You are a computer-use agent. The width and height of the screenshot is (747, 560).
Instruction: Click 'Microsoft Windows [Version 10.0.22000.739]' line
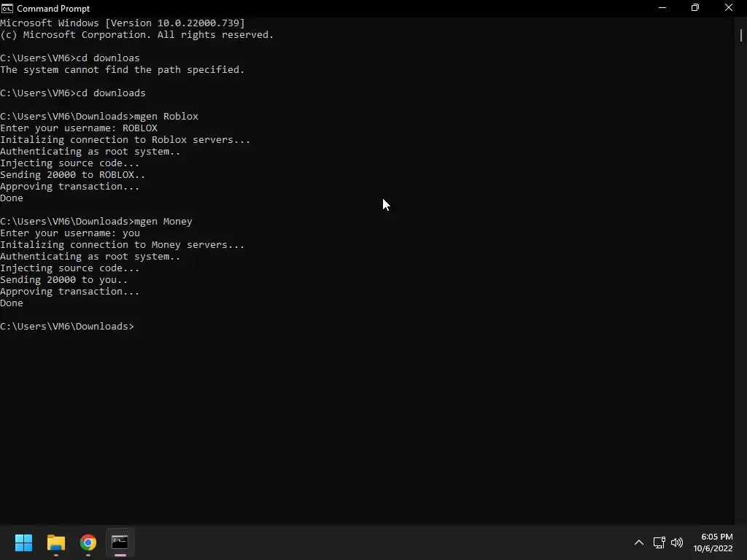pyautogui.click(x=123, y=23)
